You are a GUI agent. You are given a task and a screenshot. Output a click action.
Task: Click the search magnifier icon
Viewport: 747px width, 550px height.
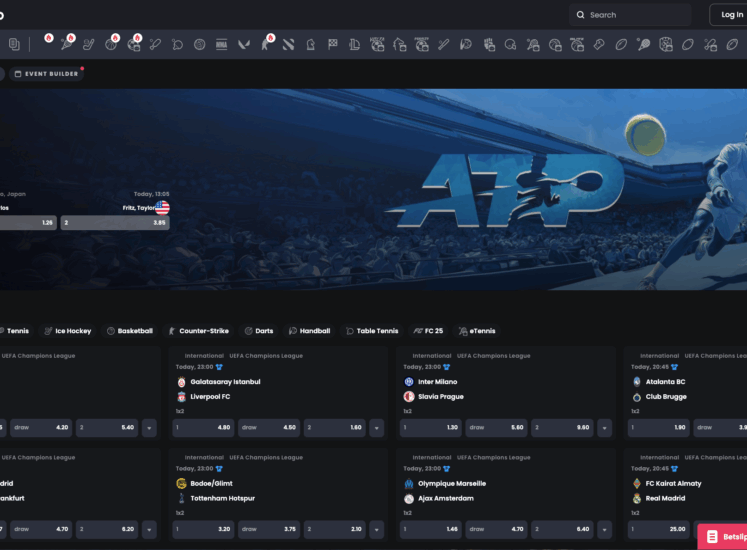tap(581, 15)
